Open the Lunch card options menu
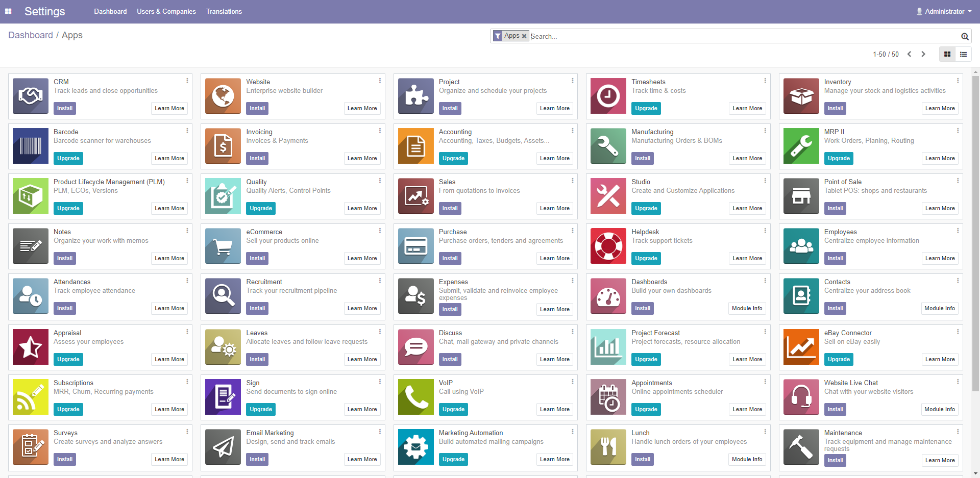This screenshot has height=478, width=980. click(765, 432)
